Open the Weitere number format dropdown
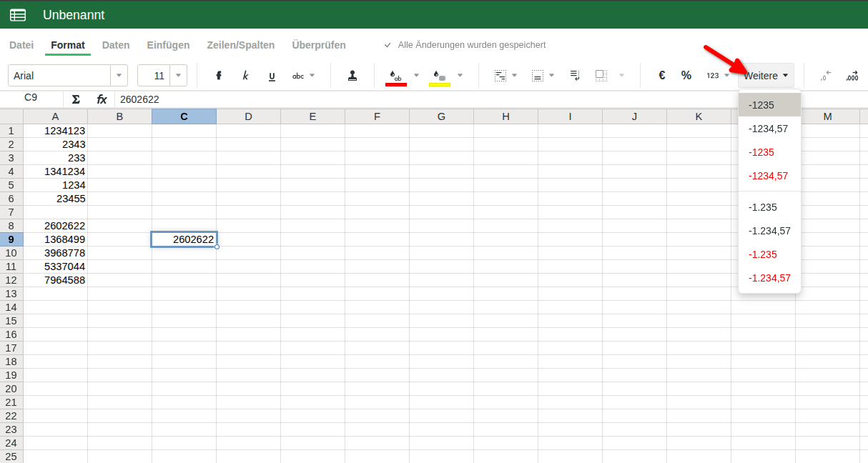Screen dimensions: 868x463 (x=766, y=76)
